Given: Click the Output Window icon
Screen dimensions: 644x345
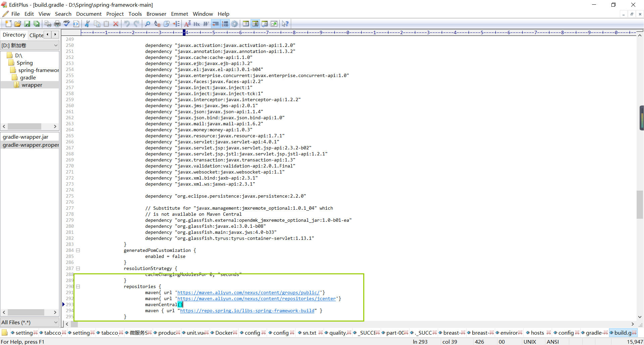Looking at the screenshot, I should pyautogui.click(x=265, y=24).
